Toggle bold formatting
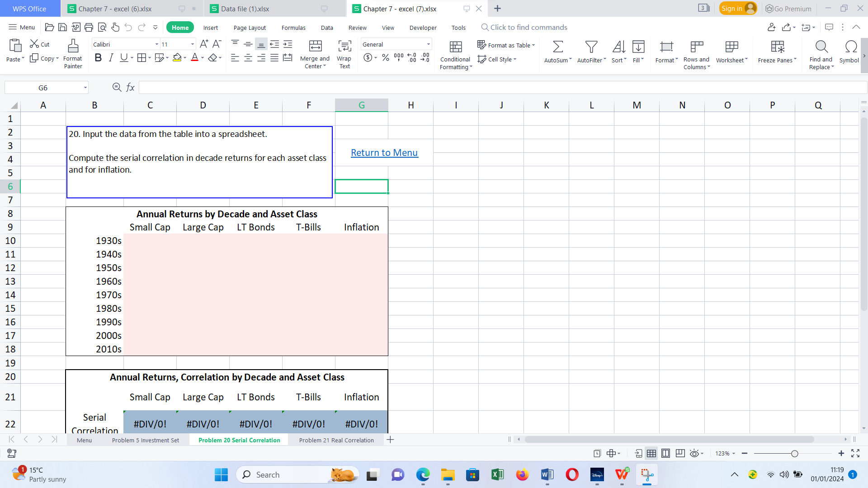 (x=98, y=57)
